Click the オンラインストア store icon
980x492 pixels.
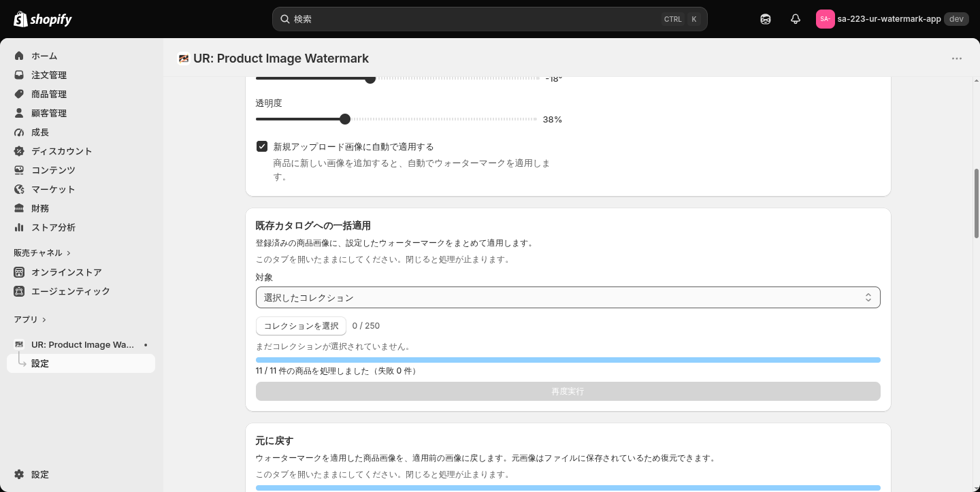pyautogui.click(x=19, y=272)
